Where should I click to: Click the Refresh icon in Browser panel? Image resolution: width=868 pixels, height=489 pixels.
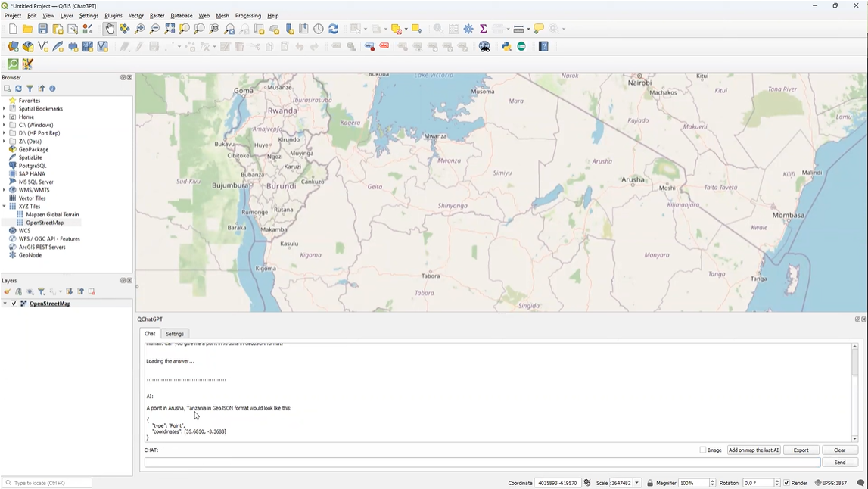pos(18,89)
